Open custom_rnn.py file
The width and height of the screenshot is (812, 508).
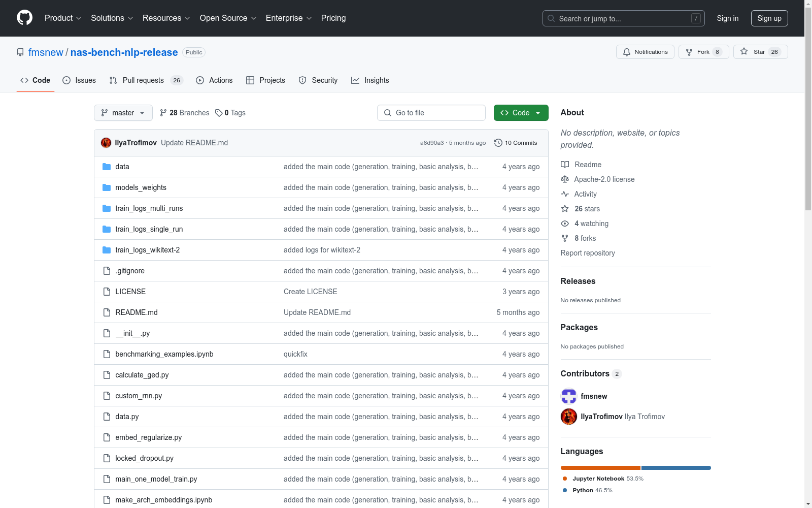(x=139, y=396)
